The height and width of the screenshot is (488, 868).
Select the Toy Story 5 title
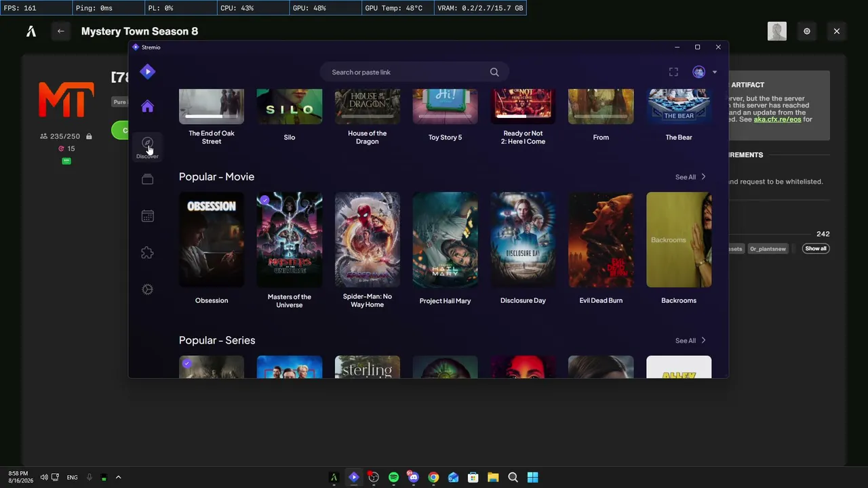(445, 138)
